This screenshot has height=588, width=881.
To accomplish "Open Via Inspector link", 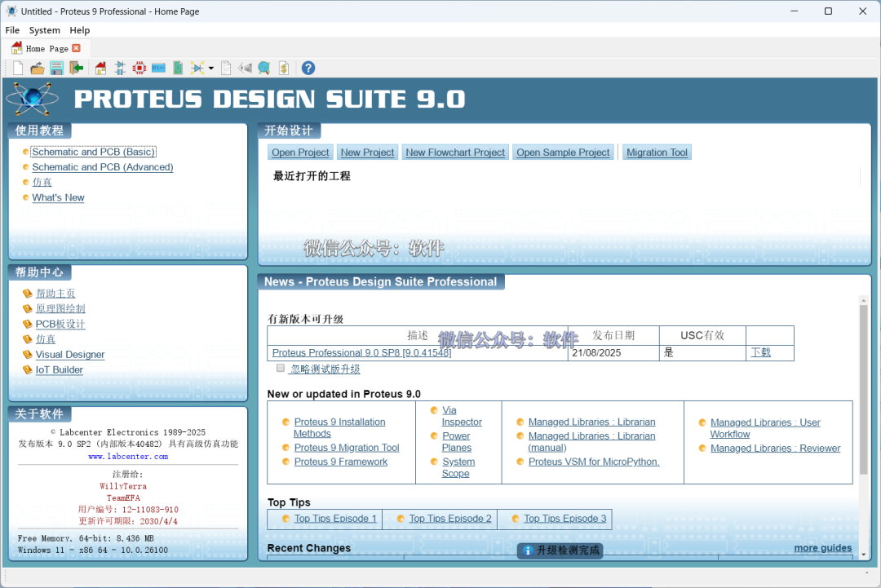I will [461, 416].
